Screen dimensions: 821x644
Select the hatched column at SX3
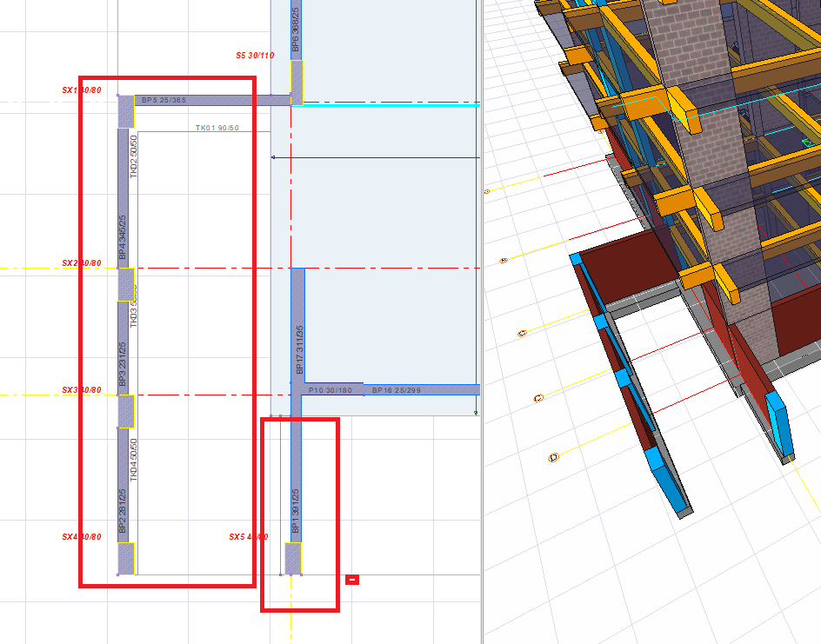[126, 411]
